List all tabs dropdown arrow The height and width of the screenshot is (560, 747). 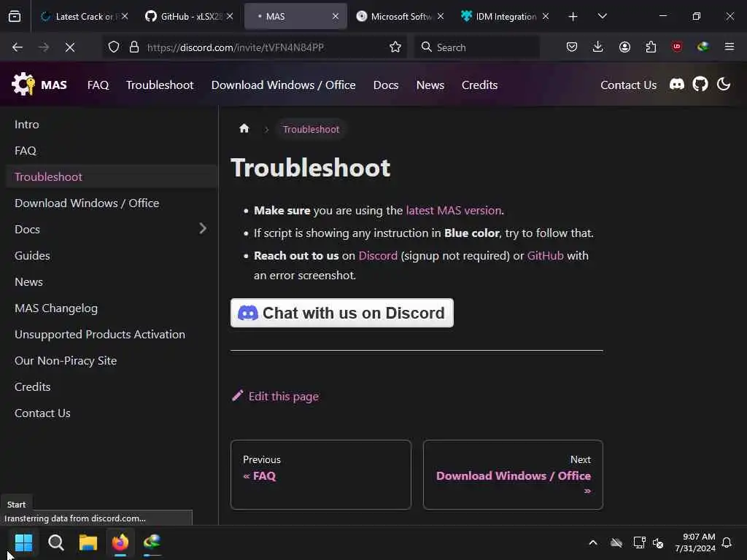(602, 16)
